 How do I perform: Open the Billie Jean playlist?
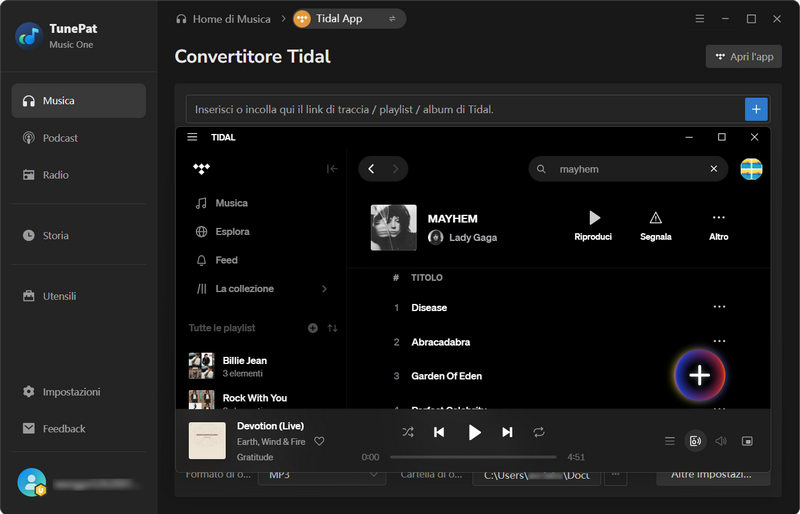[x=260, y=366]
